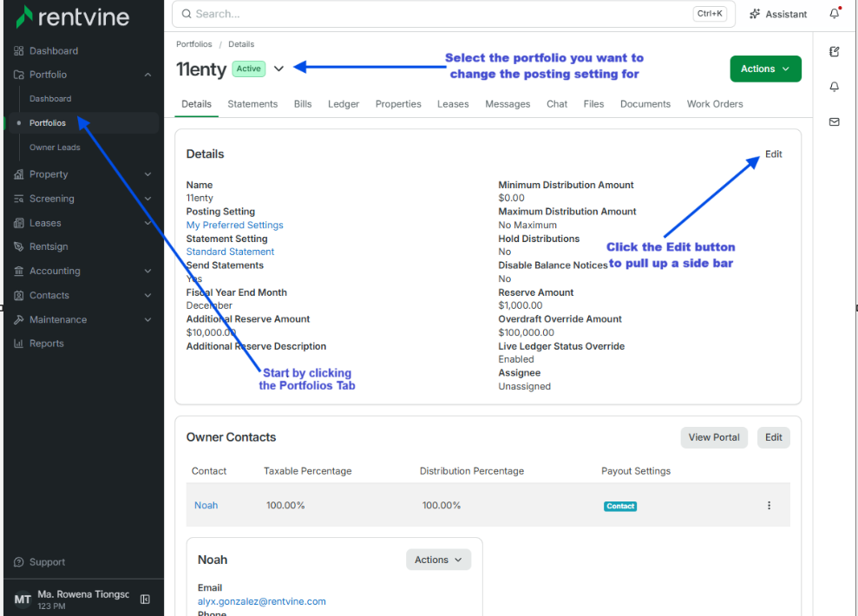Open Noah's Actions dropdown

438,560
